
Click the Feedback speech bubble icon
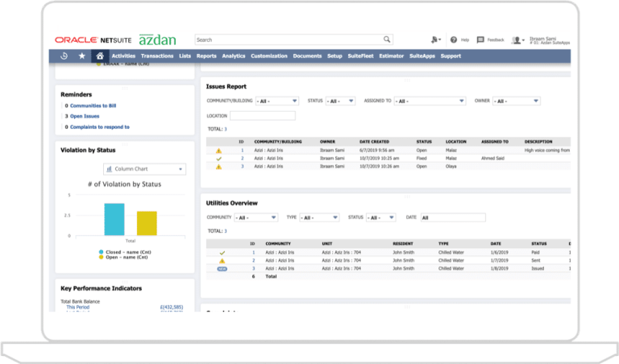click(480, 39)
